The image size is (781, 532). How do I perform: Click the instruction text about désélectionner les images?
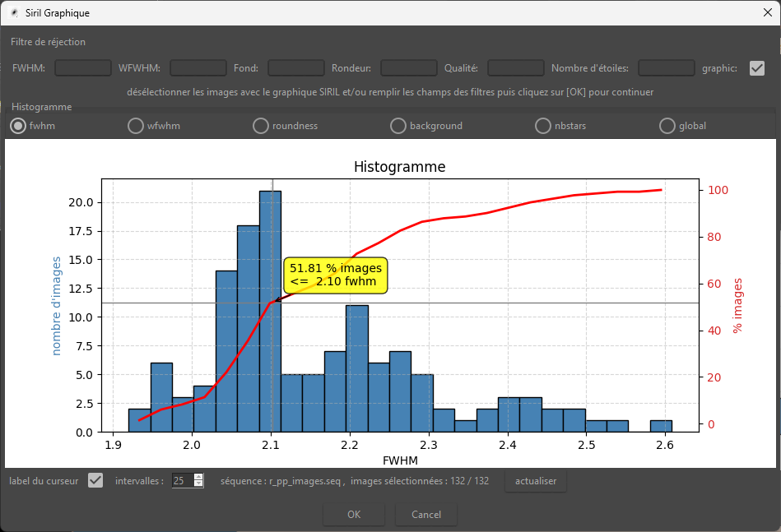[x=390, y=92]
